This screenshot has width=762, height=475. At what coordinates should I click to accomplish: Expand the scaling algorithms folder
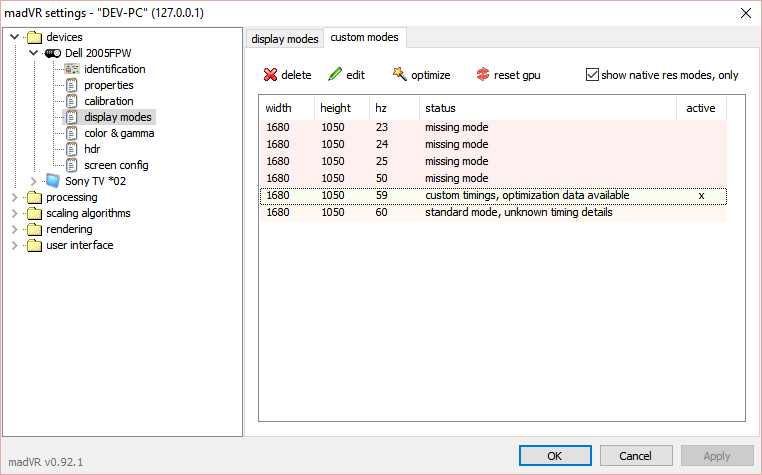click(14, 213)
